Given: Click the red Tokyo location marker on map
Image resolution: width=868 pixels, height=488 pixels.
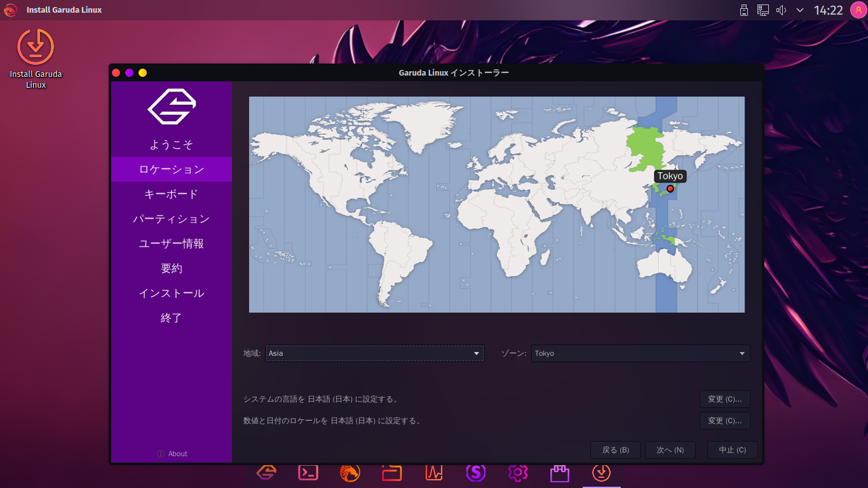Looking at the screenshot, I should [670, 189].
